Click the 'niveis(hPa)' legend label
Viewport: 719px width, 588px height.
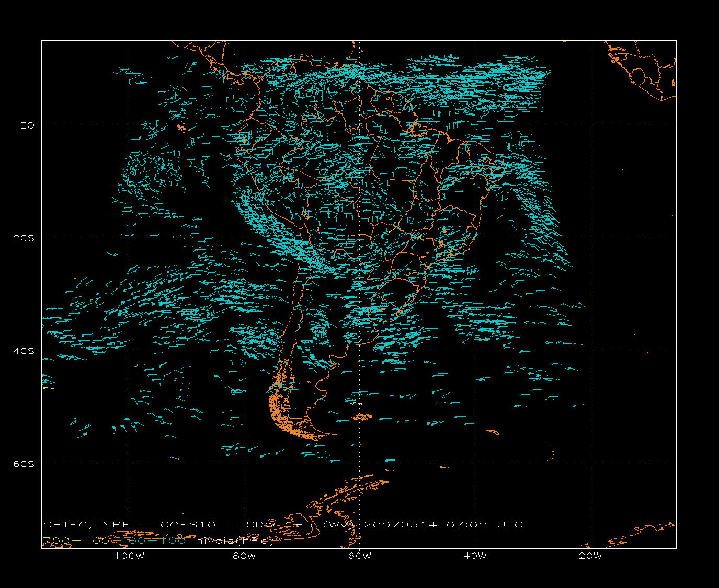tap(235, 541)
